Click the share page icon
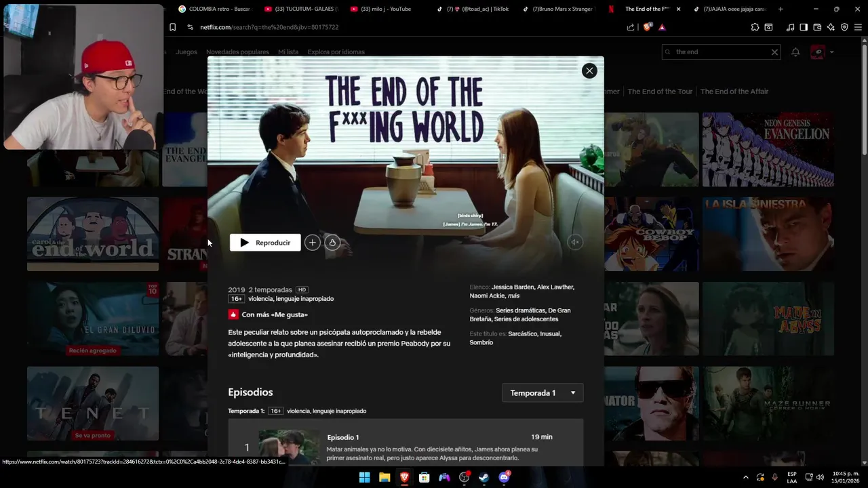The height and width of the screenshot is (488, 868). point(631,27)
